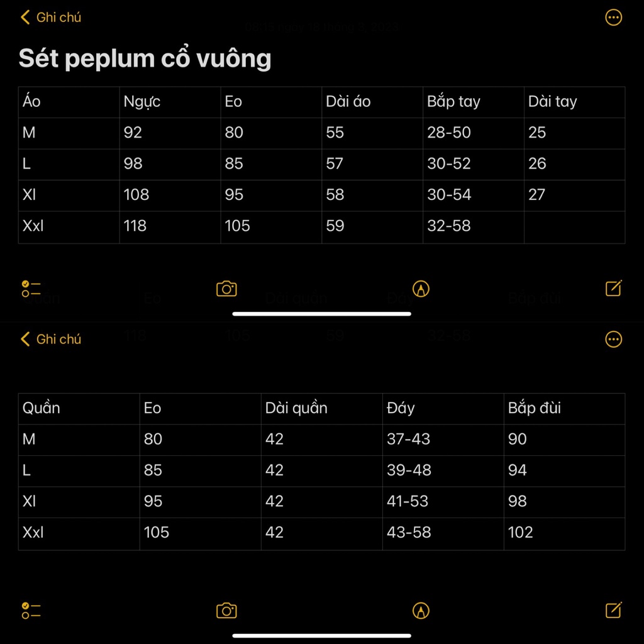Select the markup pen under the Quần table
This screenshot has width=644, height=644.
421,610
